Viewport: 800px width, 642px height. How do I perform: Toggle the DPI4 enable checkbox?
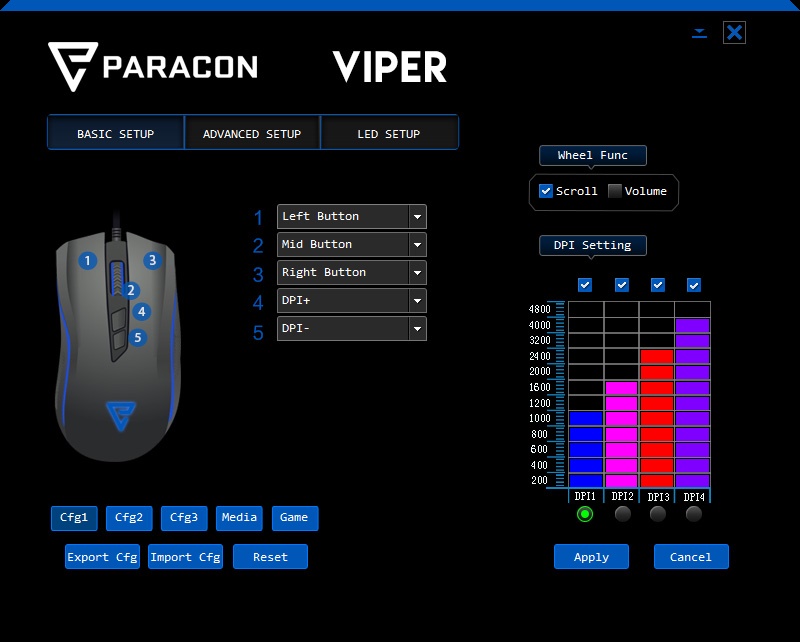coord(694,285)
